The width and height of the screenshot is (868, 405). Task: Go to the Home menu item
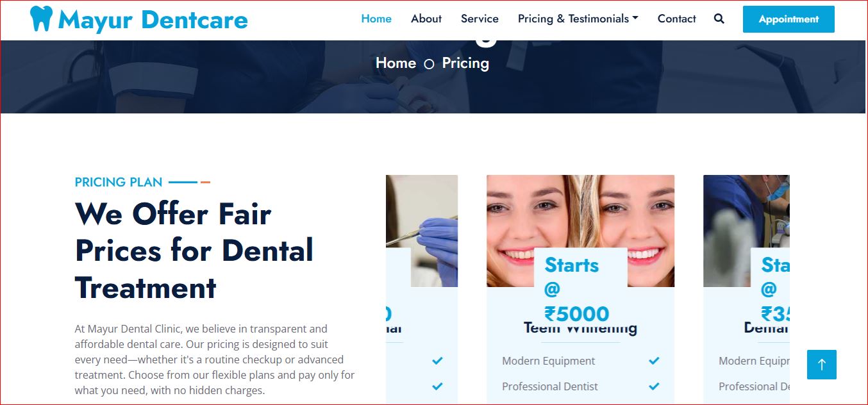[376, 19]
